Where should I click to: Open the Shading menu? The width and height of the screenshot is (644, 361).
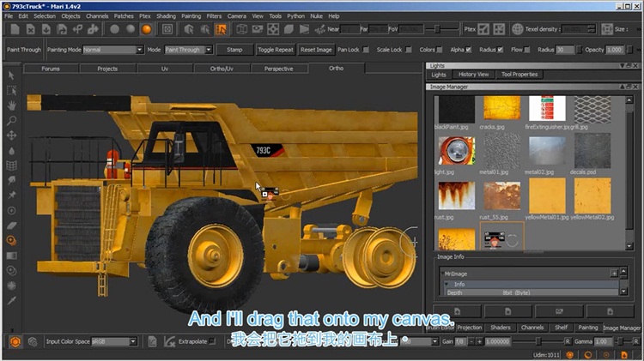tap(166, 16)
